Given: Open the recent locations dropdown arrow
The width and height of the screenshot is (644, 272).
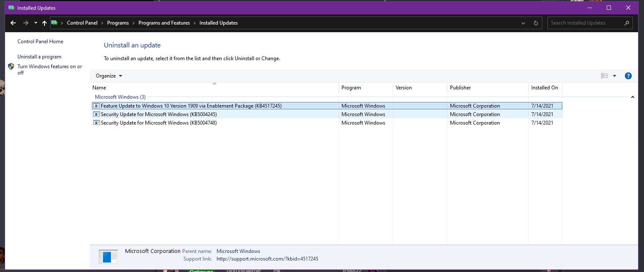Looking at the screenshot, I should click(36, 23).
